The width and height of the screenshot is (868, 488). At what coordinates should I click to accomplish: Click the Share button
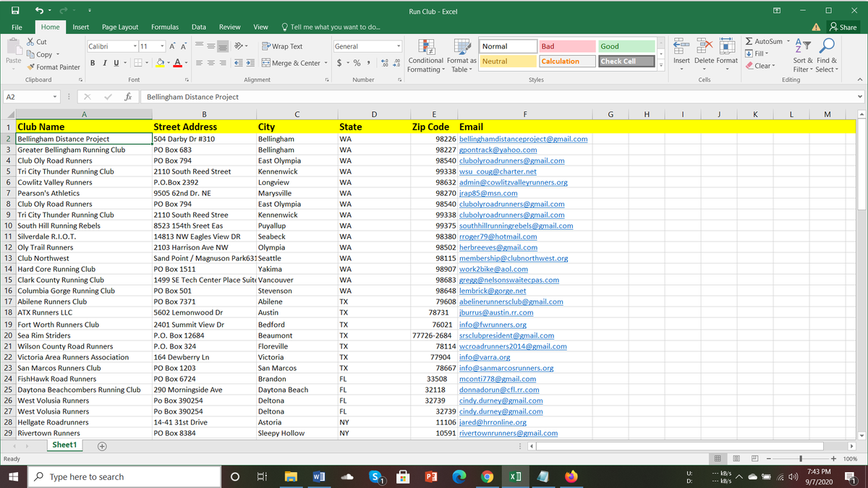[x=843, y=27]
